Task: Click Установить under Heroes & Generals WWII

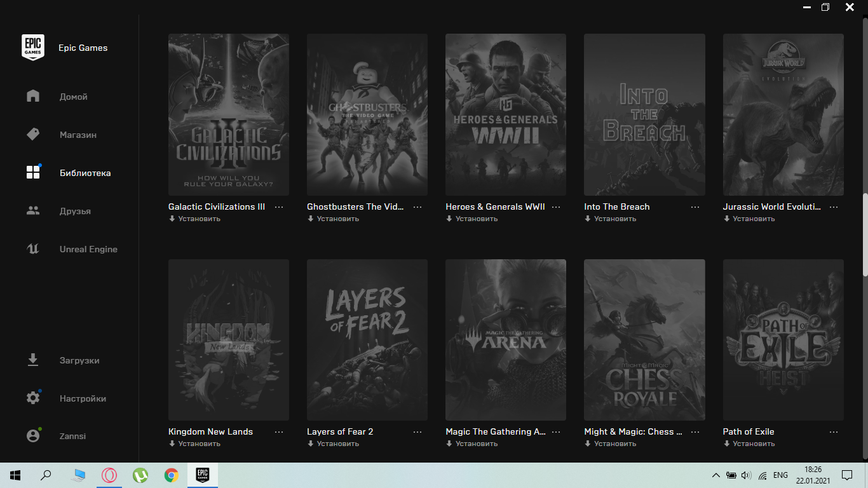Action: [471, 219]
